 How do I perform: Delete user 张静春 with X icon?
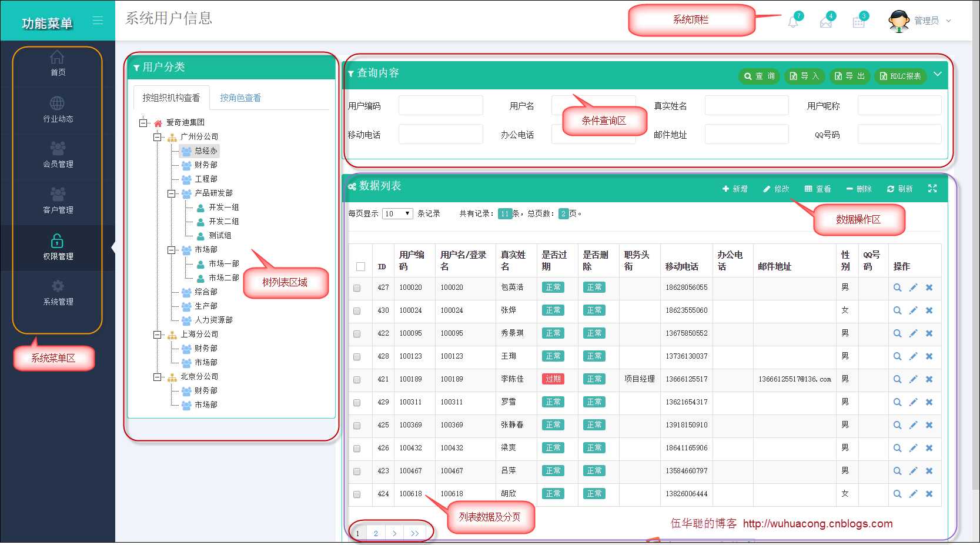pos(929,425)
